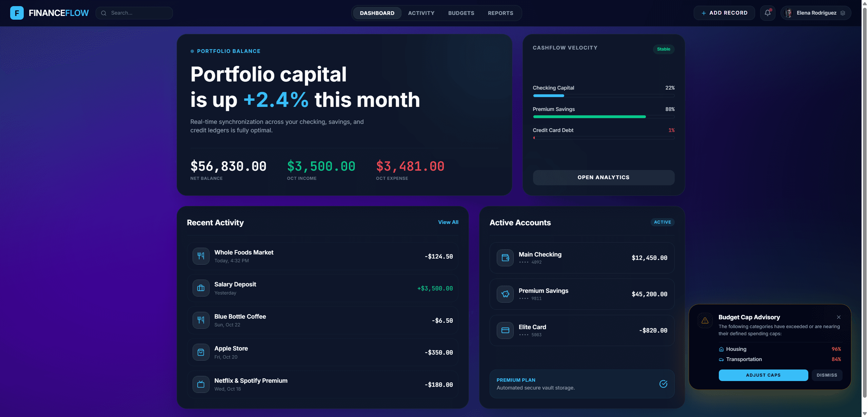Click the Elite Card -$820.00 balance
The image size is (868, 417).
[653, 330]
